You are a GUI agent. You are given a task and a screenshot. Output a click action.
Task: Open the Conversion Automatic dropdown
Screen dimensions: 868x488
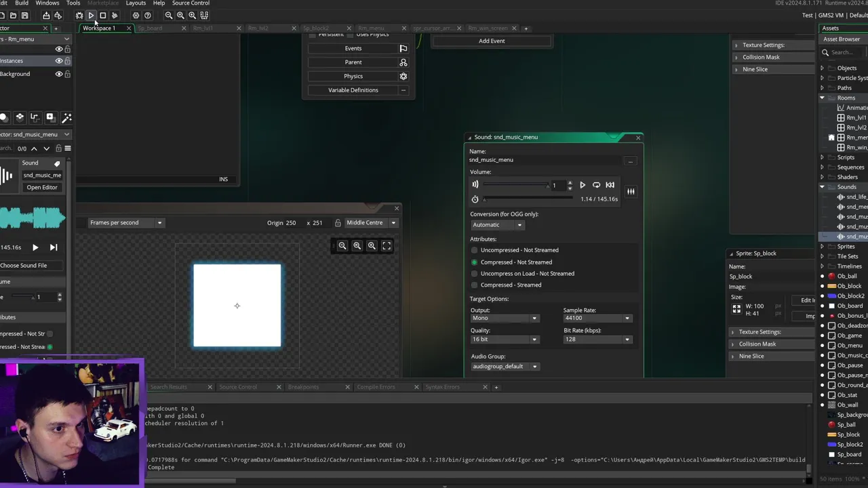coord(497,225)
